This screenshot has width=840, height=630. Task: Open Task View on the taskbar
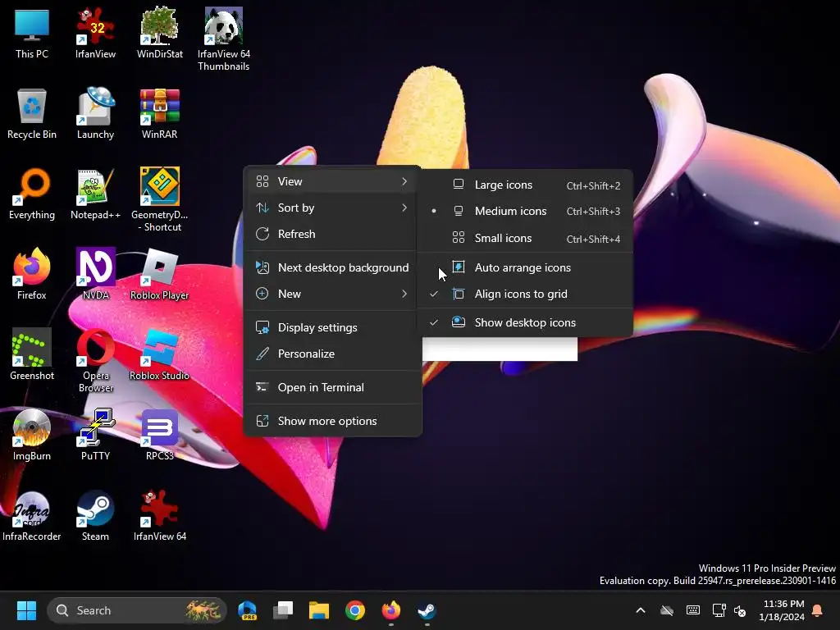283,610
